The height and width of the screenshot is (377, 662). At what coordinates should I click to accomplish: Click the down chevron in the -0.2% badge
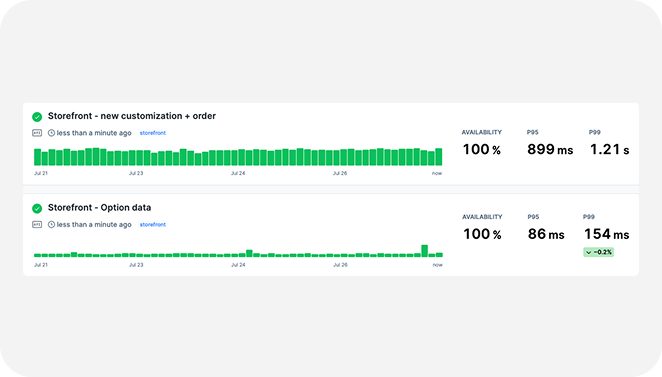[x=589, y=252]
